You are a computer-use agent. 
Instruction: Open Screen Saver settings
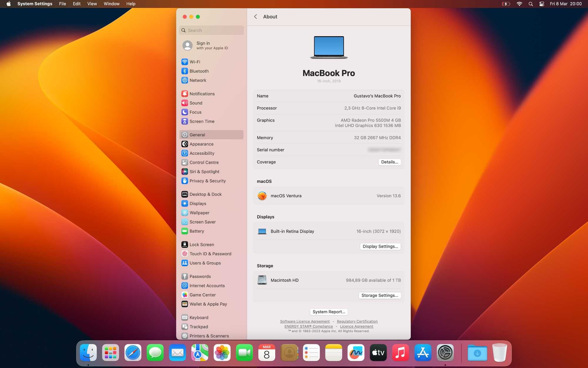(x=211, y=222)
